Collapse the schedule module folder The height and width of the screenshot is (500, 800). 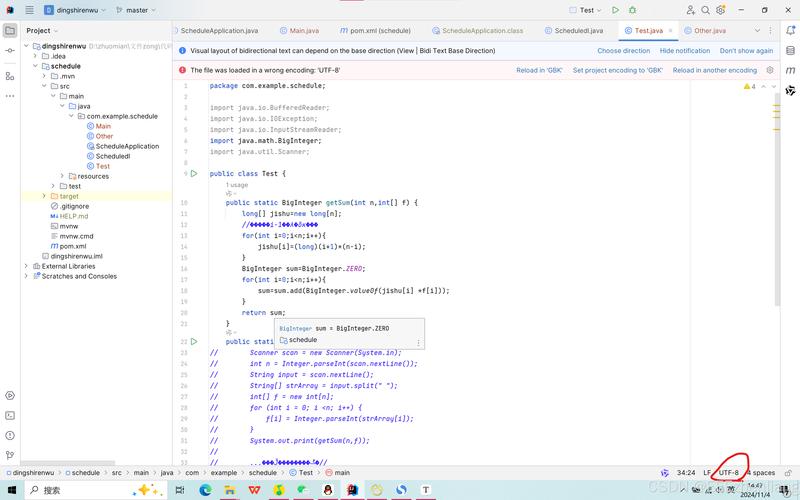point(35,66)
